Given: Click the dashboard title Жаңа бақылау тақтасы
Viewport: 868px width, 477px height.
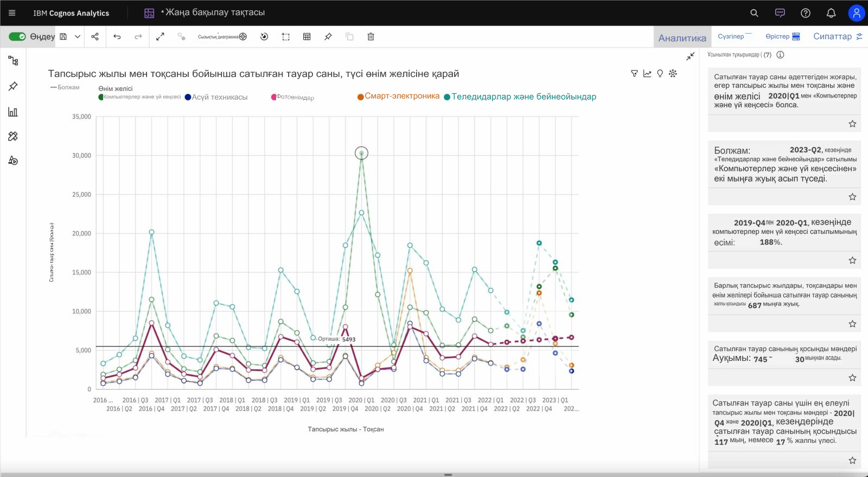Looking at the screenshot, I should pos(215,12).
